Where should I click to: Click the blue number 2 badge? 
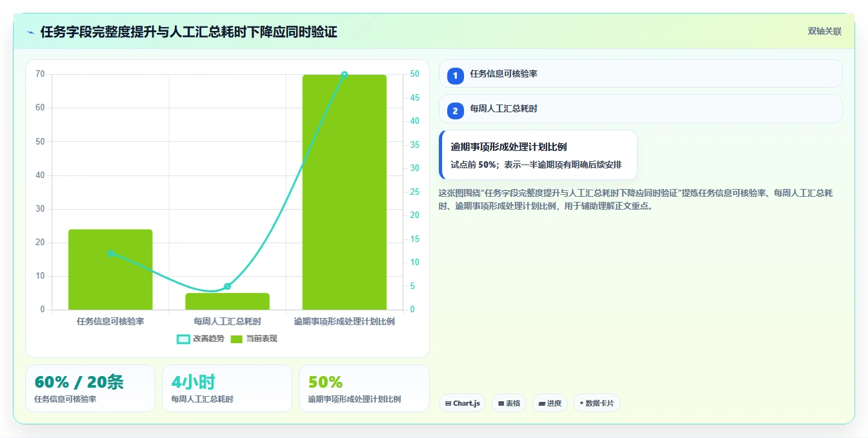[456, 111]
